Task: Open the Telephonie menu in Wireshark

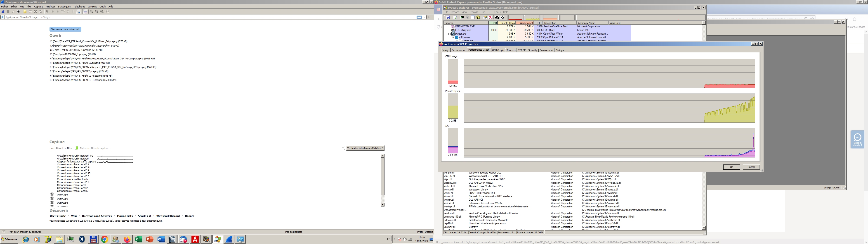Action: [79, 6]
